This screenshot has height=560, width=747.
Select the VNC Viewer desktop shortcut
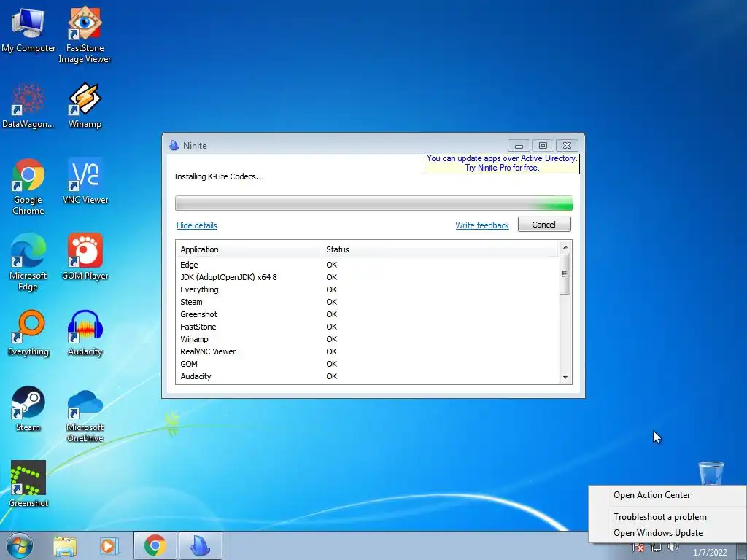point(85,181)
